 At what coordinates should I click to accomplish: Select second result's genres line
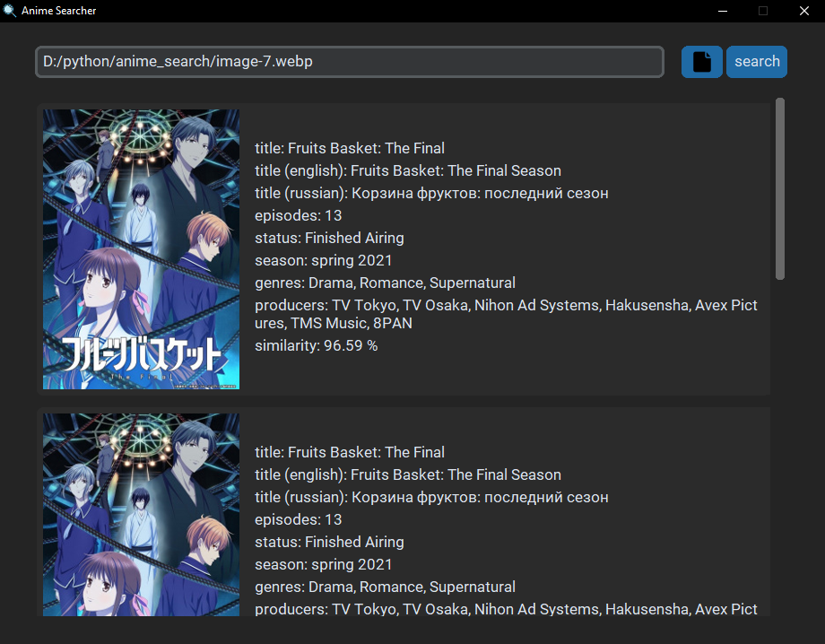(x=385, y=587)
